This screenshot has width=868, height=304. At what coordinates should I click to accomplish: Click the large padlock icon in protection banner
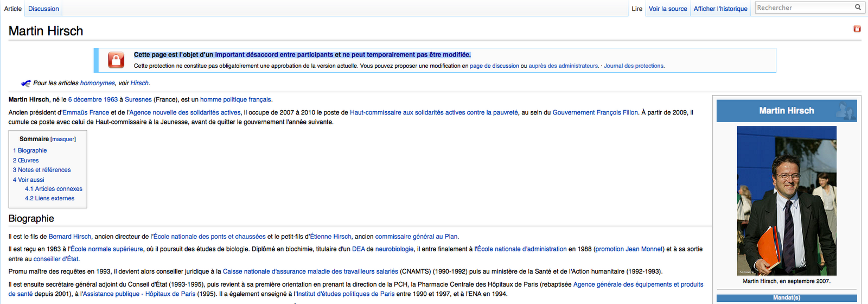pos(116,60)
